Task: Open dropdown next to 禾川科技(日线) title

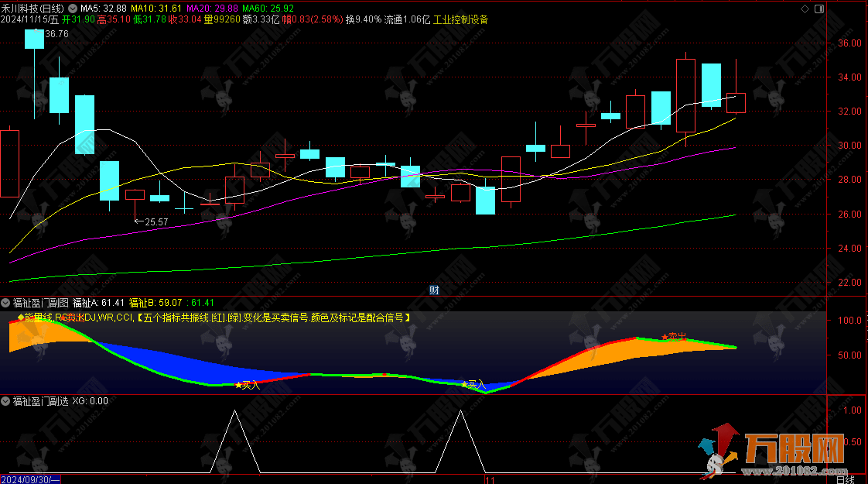Action: pyautogui.click(x=73, y=9)
